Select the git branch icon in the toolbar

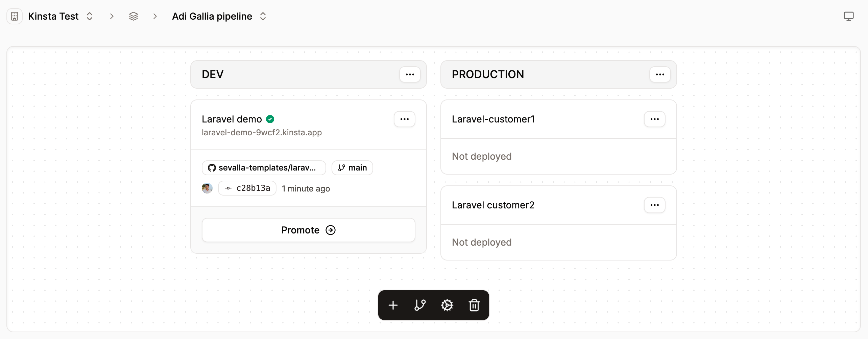coord(420,305)
